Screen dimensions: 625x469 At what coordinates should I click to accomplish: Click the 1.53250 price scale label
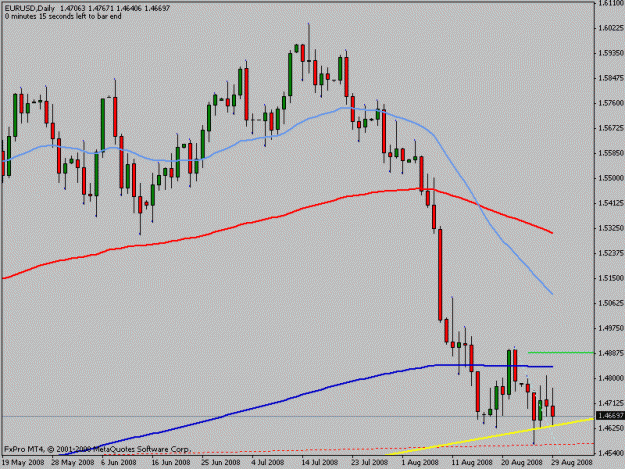click(x=611, y=228)
